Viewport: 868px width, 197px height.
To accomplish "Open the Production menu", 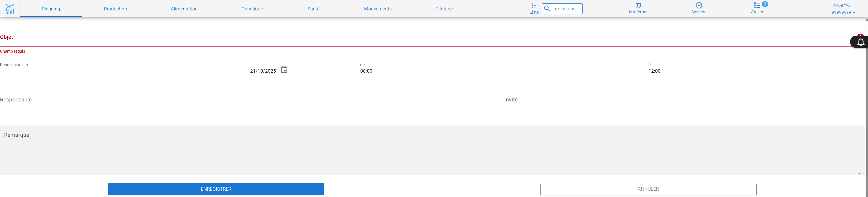I will (115, 9).
